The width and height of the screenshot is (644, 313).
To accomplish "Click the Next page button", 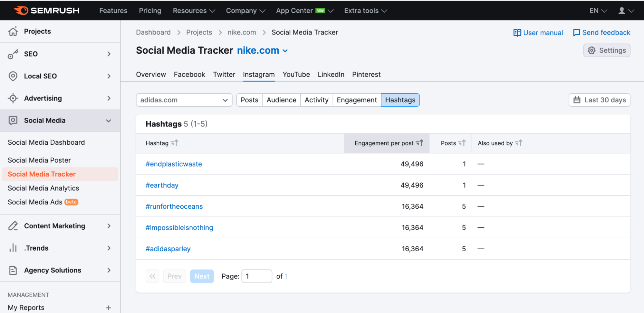I will [x=202, y=276].
